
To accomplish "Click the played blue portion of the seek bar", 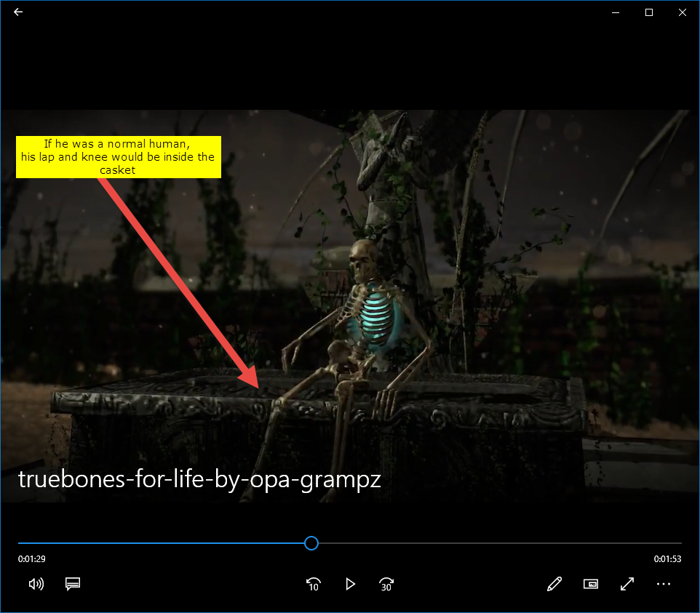I will (x=160, y=543).
